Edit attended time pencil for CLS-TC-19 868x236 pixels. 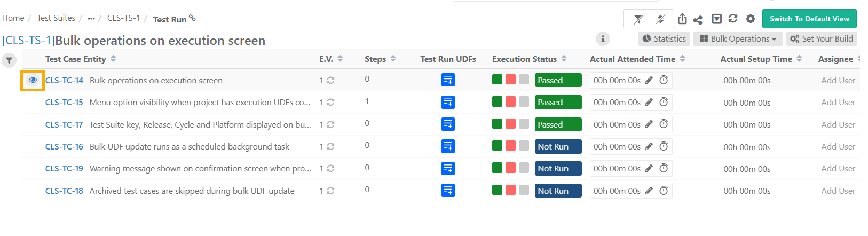tap(649, 168)
